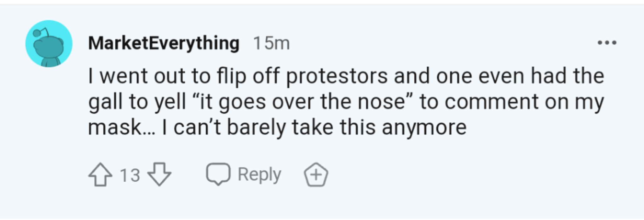
Task: Open the teal Snoo avatar profile picture
Action: coord(49,44)
